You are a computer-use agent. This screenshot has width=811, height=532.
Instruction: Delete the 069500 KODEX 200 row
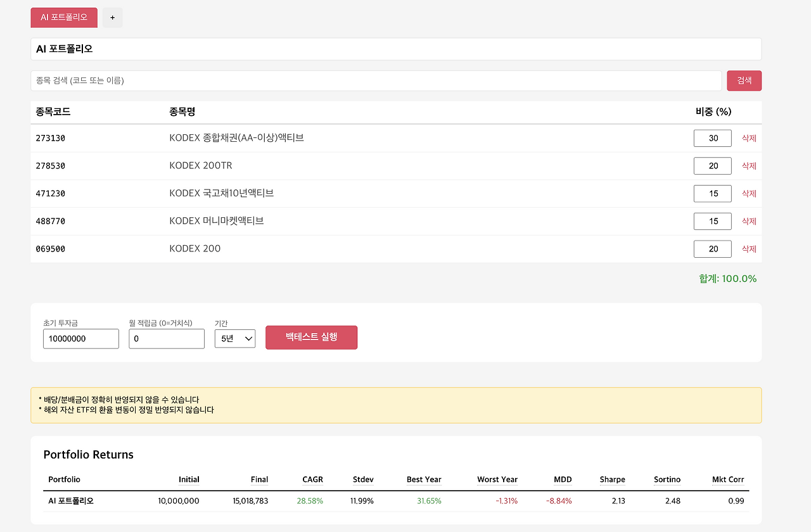(749, 249)
